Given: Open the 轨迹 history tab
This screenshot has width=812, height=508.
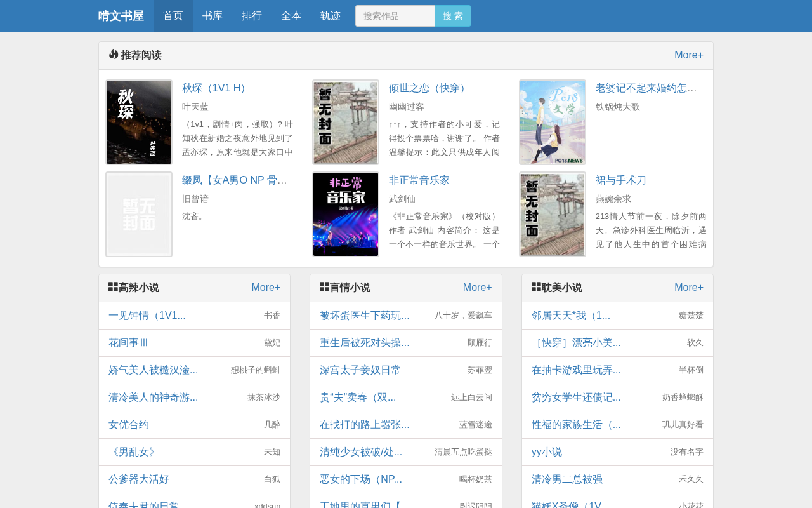Looking at the screenshot, I should tap(331, 16).
